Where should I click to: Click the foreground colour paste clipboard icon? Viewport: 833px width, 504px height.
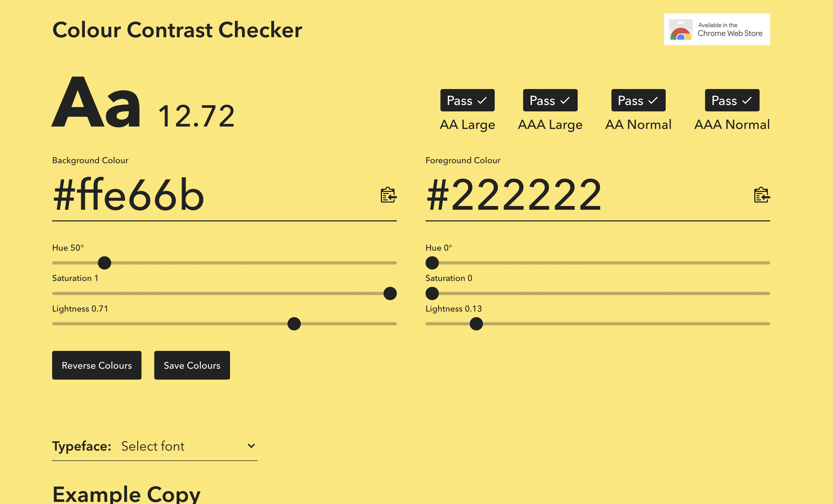[762, 195]
